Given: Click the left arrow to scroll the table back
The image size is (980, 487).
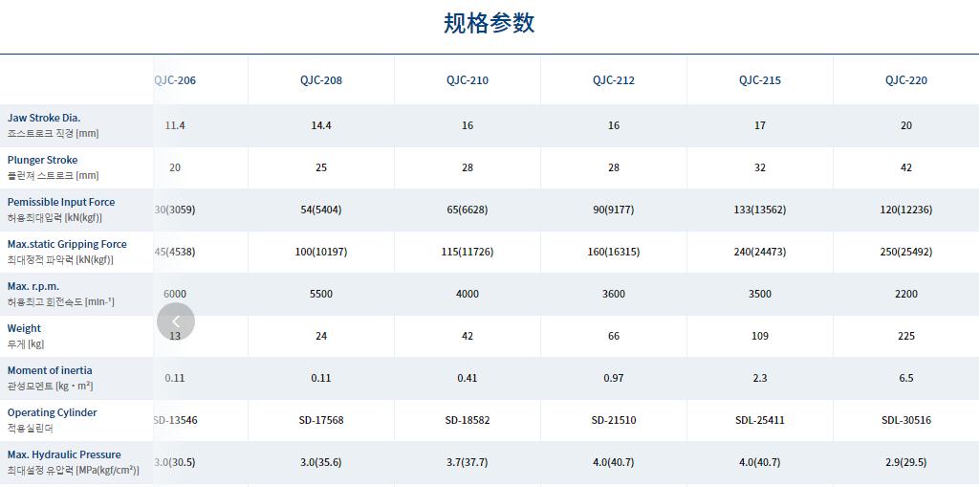Looking at the screenshot, I should point(176,321).
